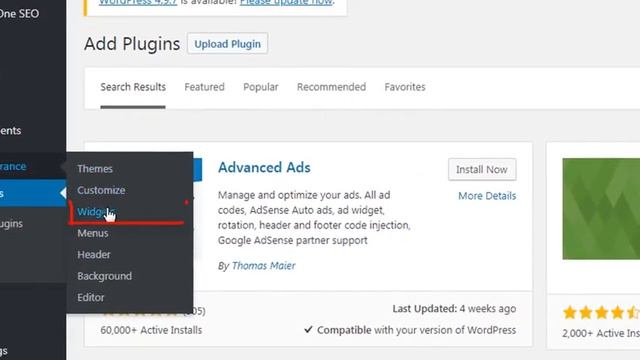Select Customize in the Appearance submenu
Image resolution: width=640 pixels, height=360 pixels.
(101, 190)
